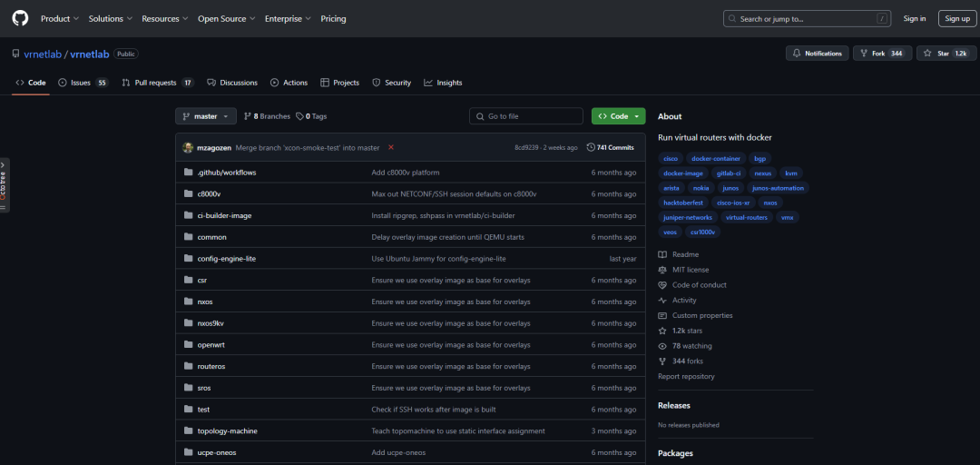The height and width of the screenshot is (465, 980).
Task: Click the failed status X on latest commit
Action: coord(390,148)
